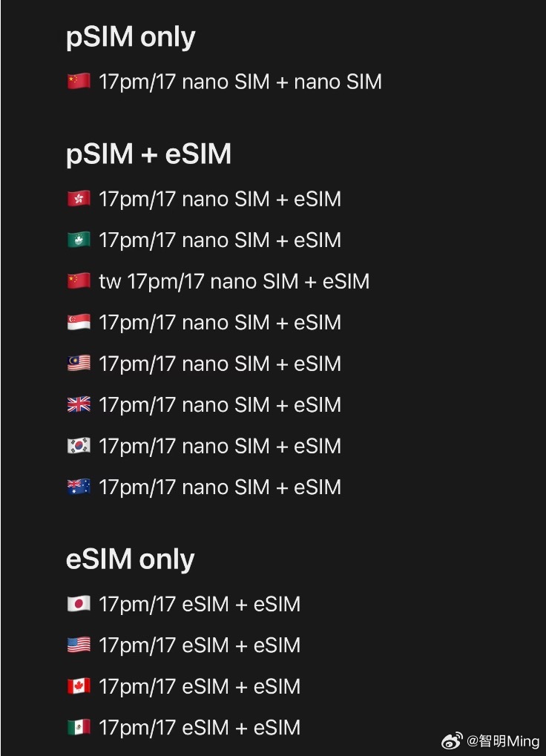This screenshot has height=756, width=546.
Task: Click the nano SIM + nano SIM line
Action: coord(240,82)
